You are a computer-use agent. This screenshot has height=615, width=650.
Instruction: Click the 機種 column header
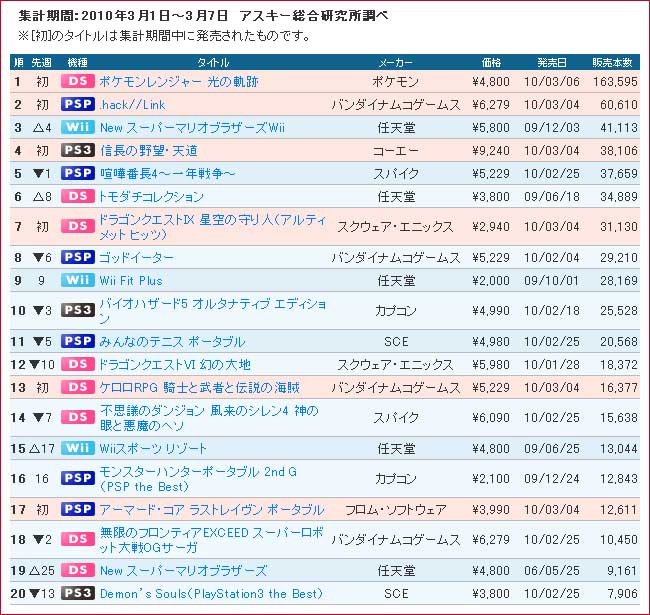pos(78,63)
